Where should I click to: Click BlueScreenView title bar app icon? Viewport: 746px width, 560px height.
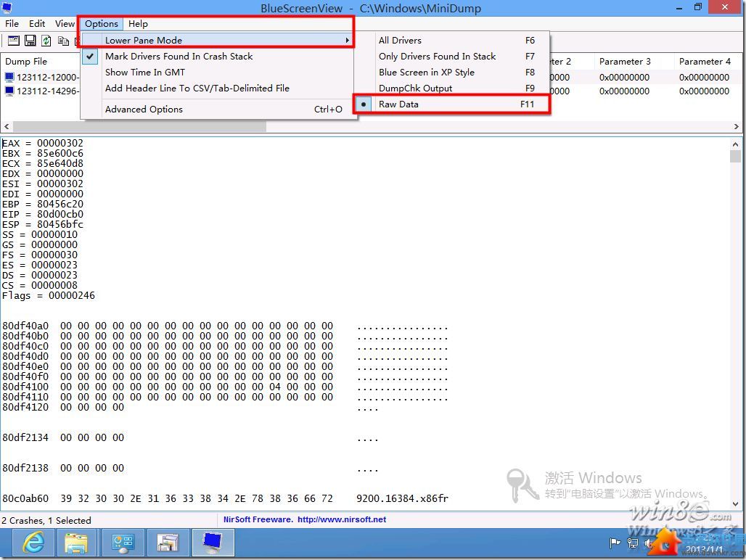pyautogui.click(x=7, y=7)
